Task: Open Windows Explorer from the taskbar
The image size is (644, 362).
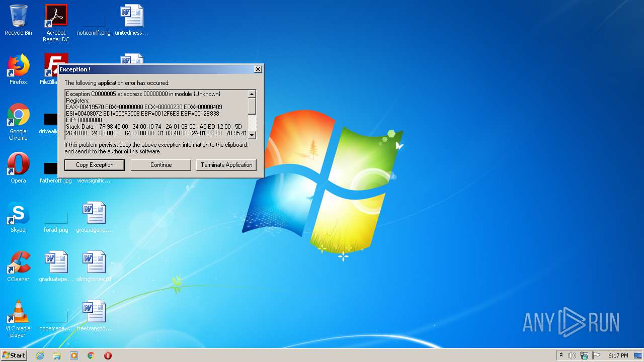Action: pyautogui.click(x=57, y=355)
